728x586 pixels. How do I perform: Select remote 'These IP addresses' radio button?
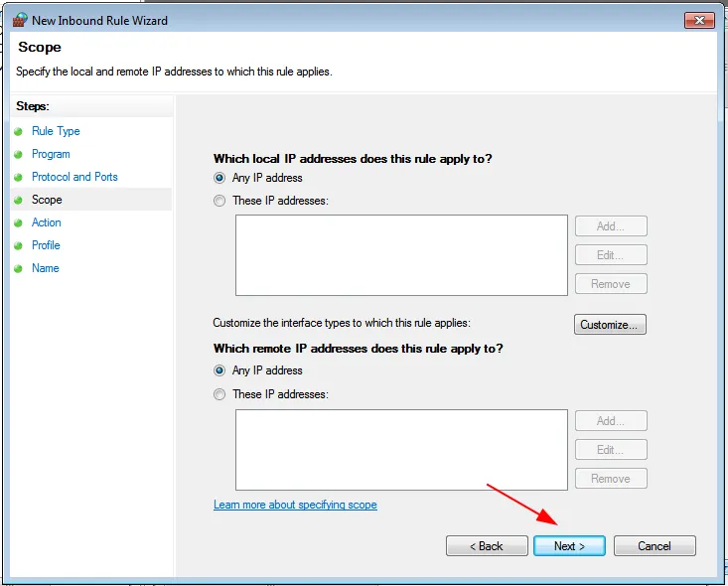coord(219,394)
